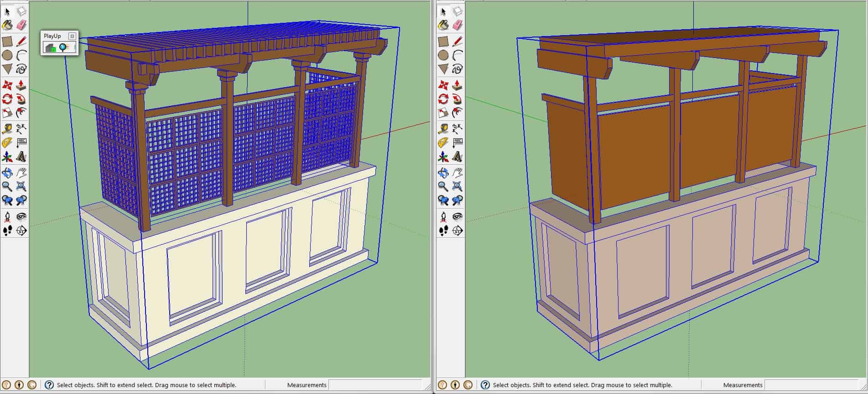Pick the Line pencil tool in right window

click(x=457, y=42)
